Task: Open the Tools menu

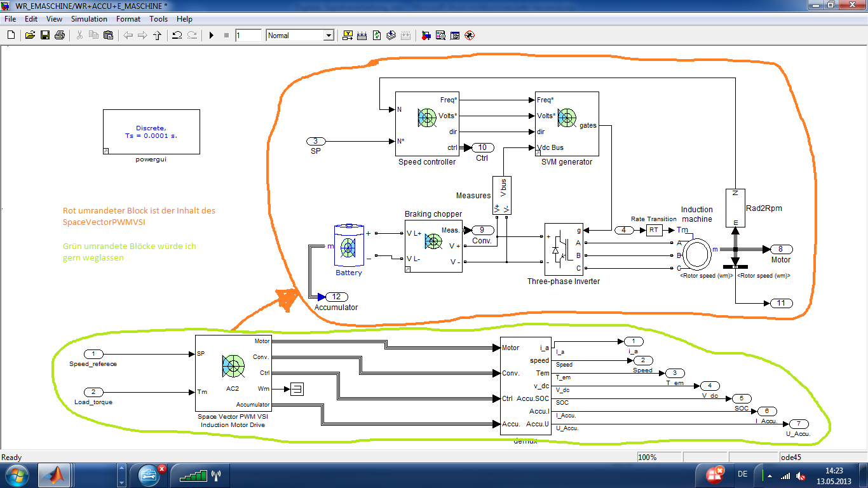Action: [159, 19]
